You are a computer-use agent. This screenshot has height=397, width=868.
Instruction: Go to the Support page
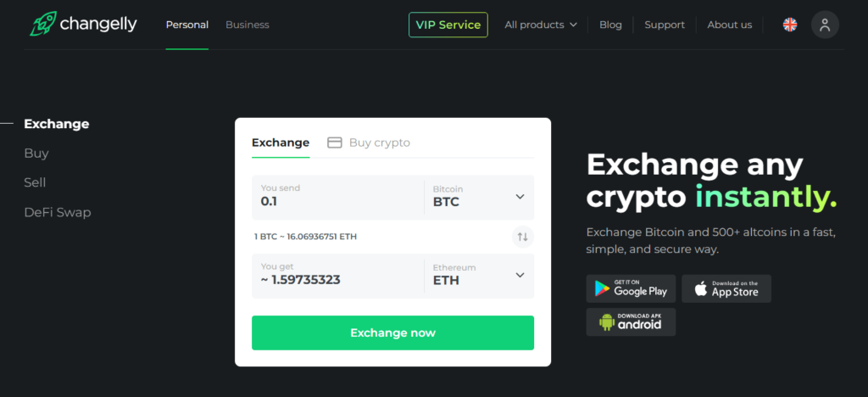(x=665, y=25)
